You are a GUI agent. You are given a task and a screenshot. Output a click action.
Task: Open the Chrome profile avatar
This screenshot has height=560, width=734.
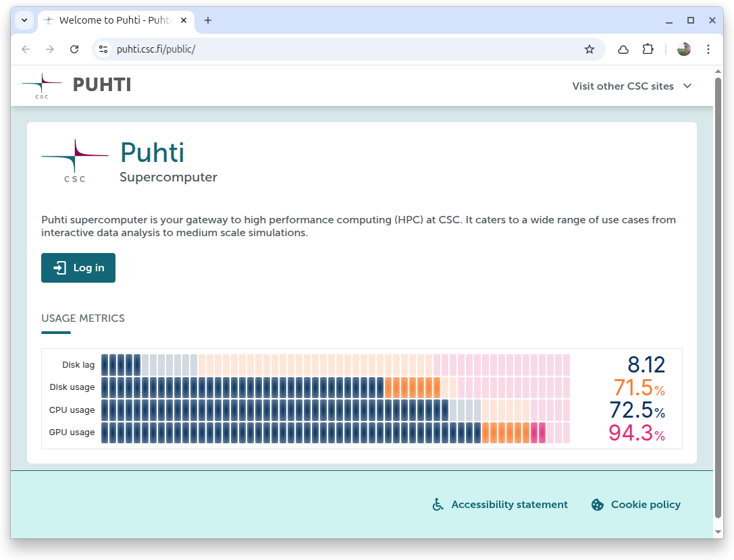click(x=683, y=49)
